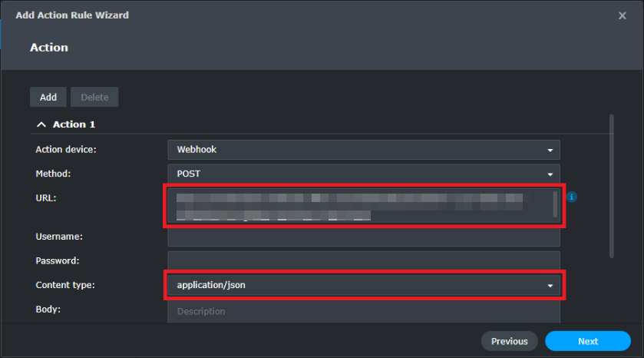Add a new action

[48, 97]
